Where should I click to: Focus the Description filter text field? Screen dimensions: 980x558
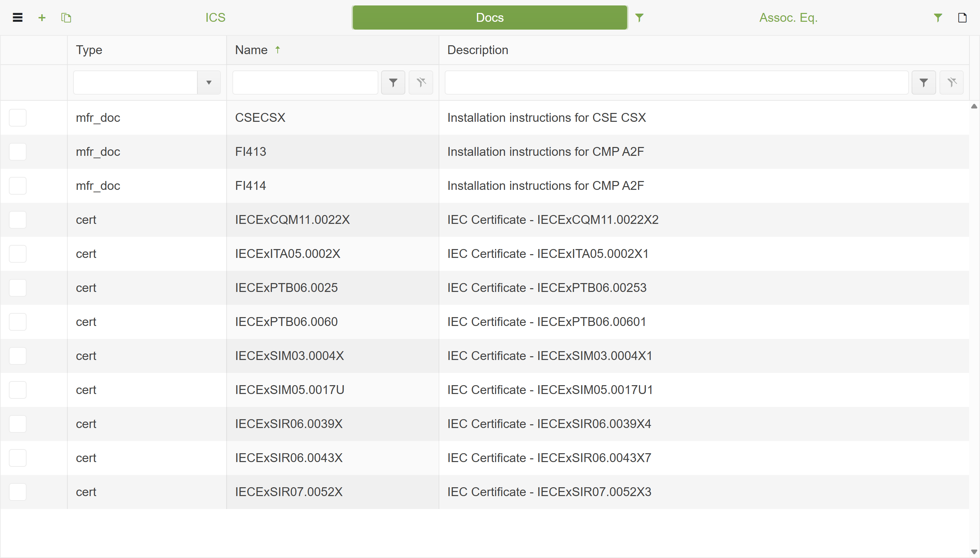point(676,82)
